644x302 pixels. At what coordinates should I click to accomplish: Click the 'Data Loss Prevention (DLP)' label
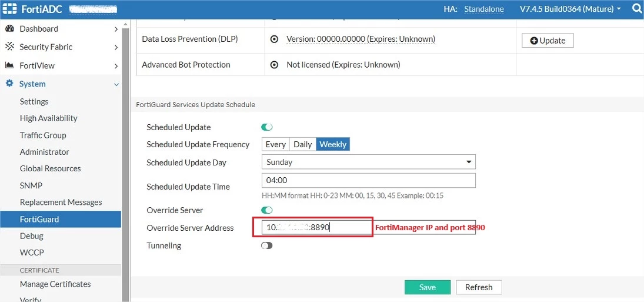pos(190,39)
